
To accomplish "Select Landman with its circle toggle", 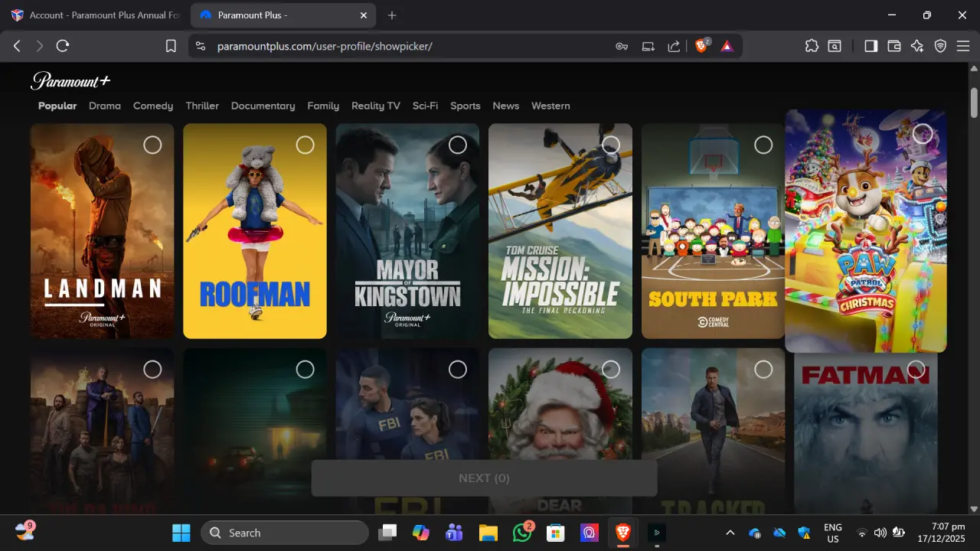I will coord(152,145).
